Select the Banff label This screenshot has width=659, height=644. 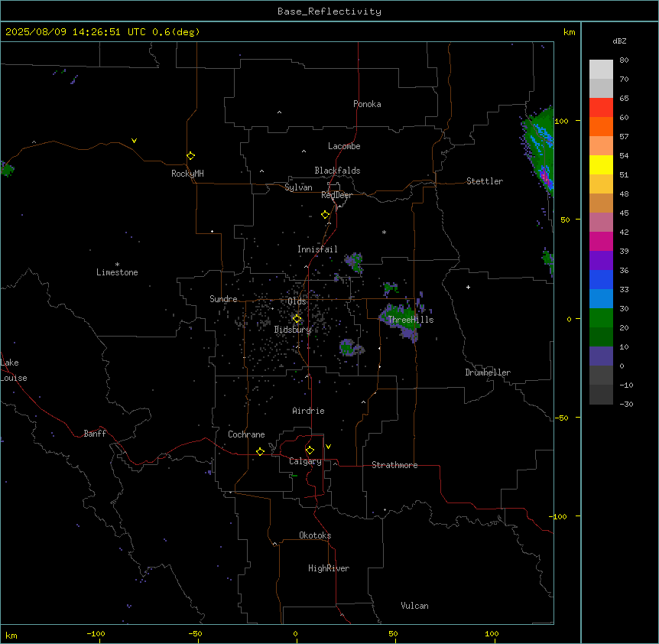coord(95,434)
